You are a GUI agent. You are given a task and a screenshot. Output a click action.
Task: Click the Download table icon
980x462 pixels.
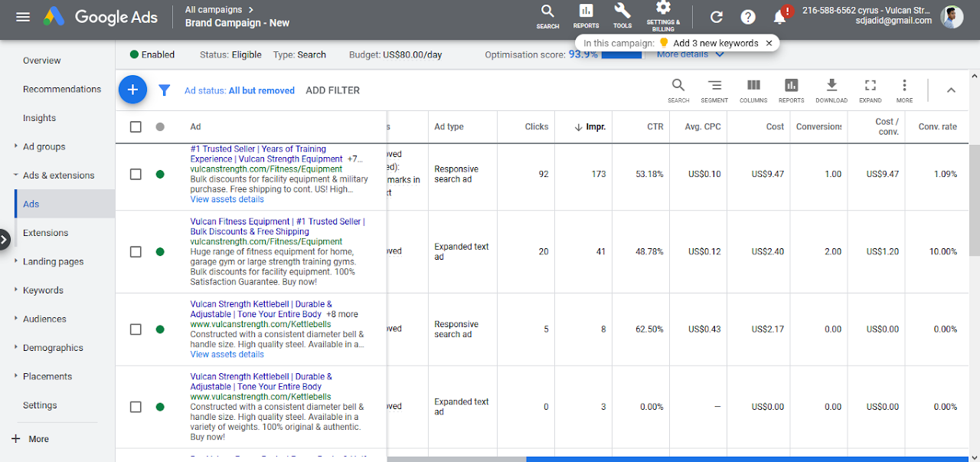(x=831, y=90)
